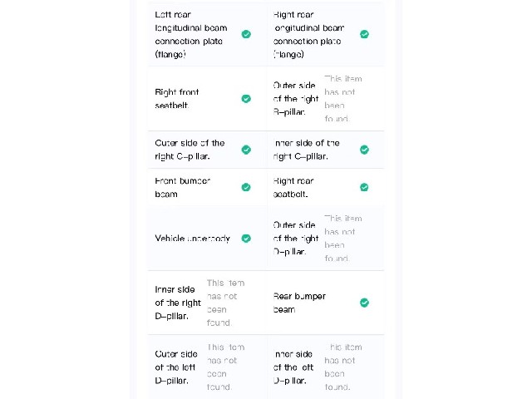The height and width of the screenshot is (399, 532).
Task: Click the Front bumper beam green checkmark
Action: (x=246, y=187)
